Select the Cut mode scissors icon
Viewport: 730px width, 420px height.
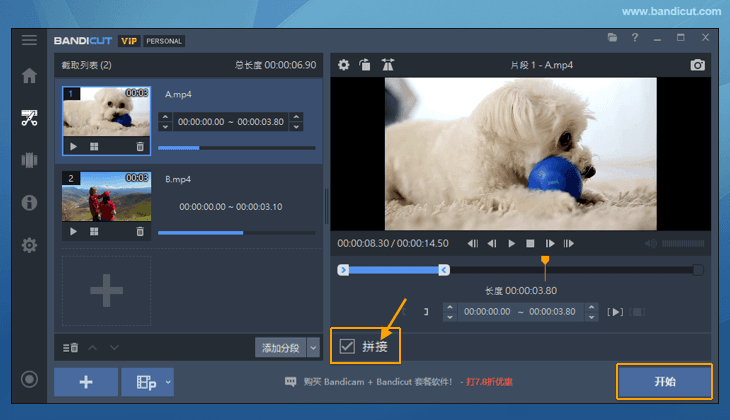pyautogui.click(x=29, y=118)
